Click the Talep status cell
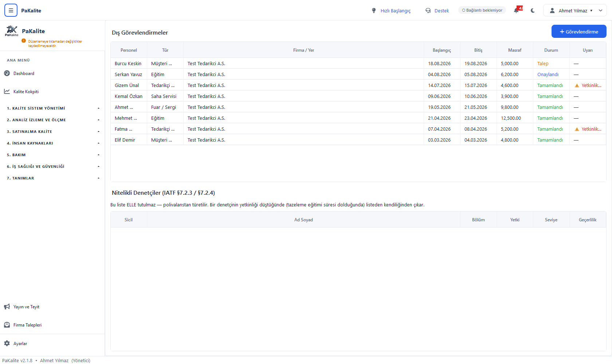The height and width of the screenshot is (364, 612). click(x=551, y=63)
